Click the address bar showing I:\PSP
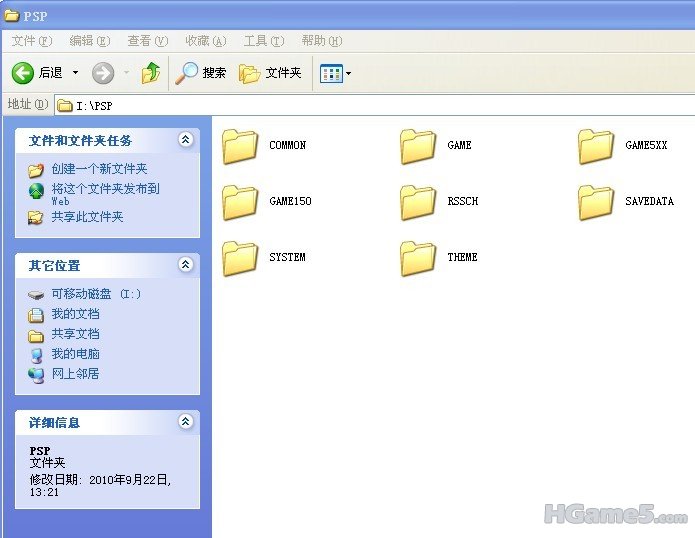The height and width of the screenshot is (538, 695). 375,105
